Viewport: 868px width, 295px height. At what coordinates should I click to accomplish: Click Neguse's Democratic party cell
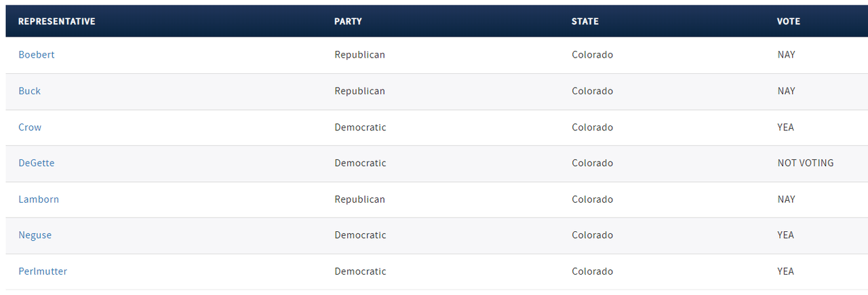[x=360, y=235]
